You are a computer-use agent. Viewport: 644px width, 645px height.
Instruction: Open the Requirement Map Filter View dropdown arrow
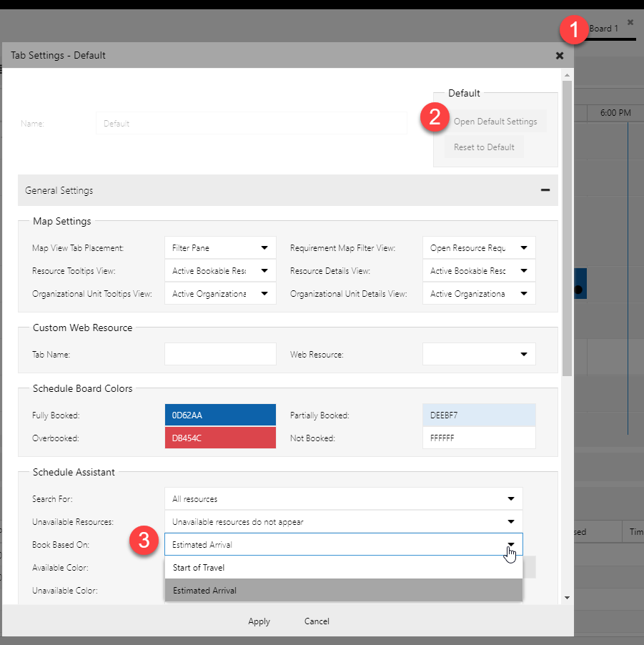pyautogui.click(x=525, y=247)
